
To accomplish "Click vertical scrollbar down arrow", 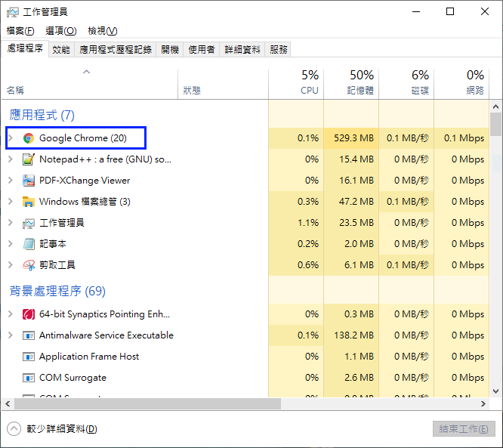I will tap(496, 391).
